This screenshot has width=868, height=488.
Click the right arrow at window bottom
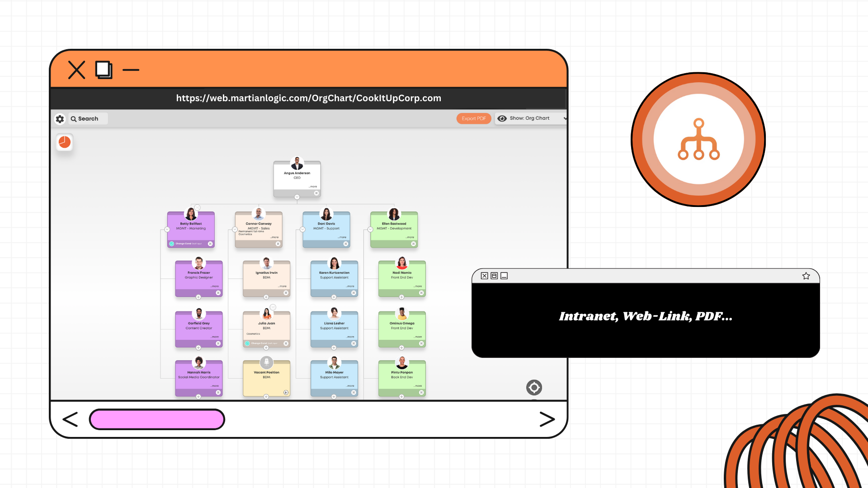(547, 419)
